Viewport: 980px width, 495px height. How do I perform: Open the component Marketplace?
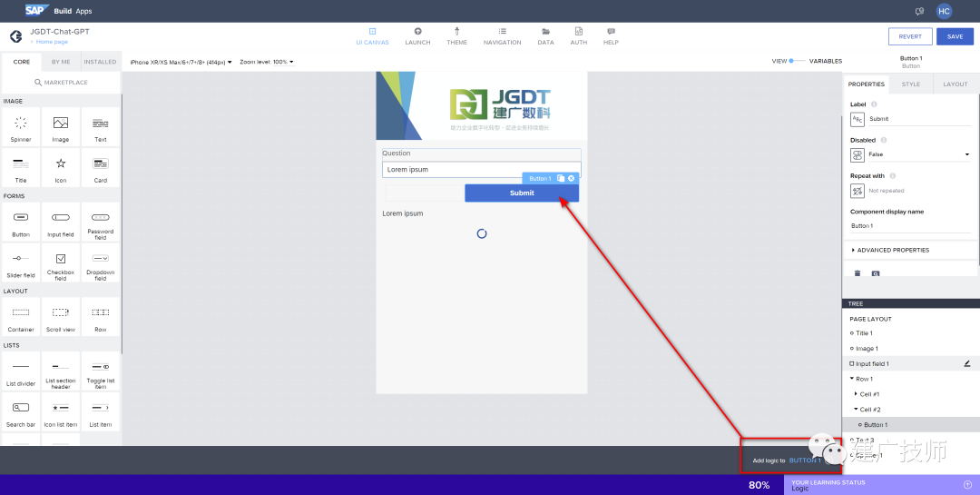pos(61,82)
